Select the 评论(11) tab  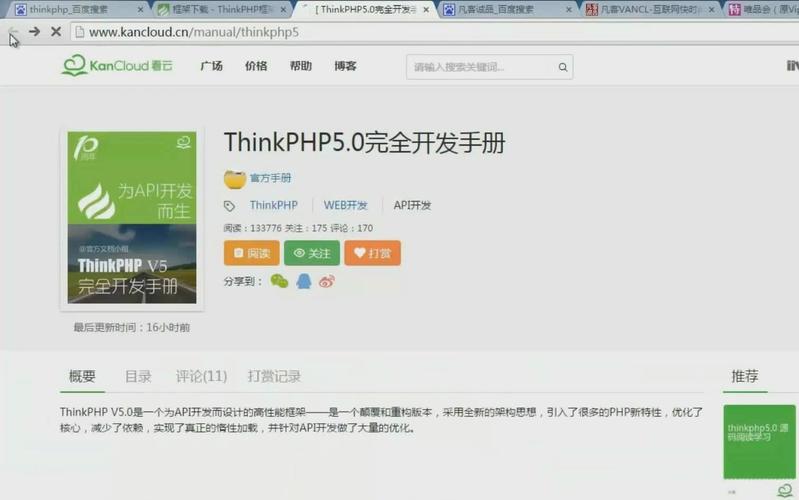tap(201, 377)
